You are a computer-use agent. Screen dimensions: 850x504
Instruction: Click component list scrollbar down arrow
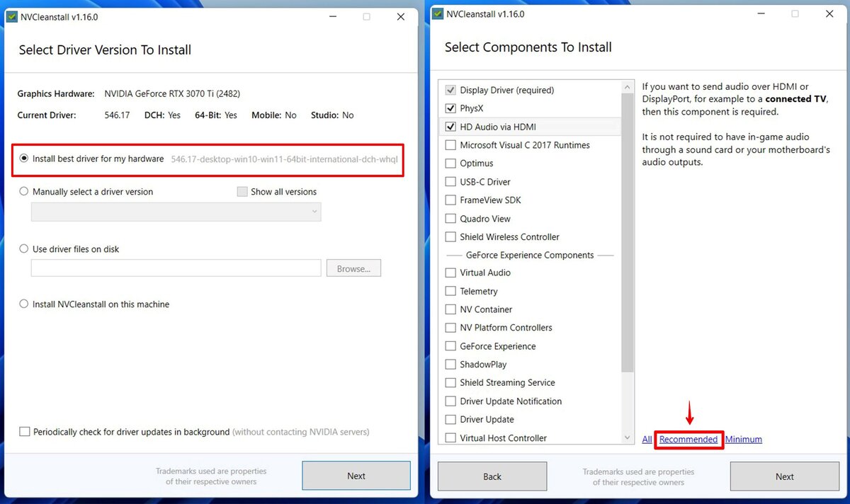tap(628, 438)
